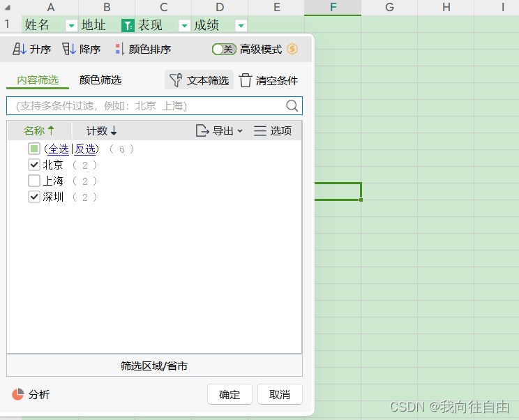Select column A header
519x420 pixels.
[50, 7]
